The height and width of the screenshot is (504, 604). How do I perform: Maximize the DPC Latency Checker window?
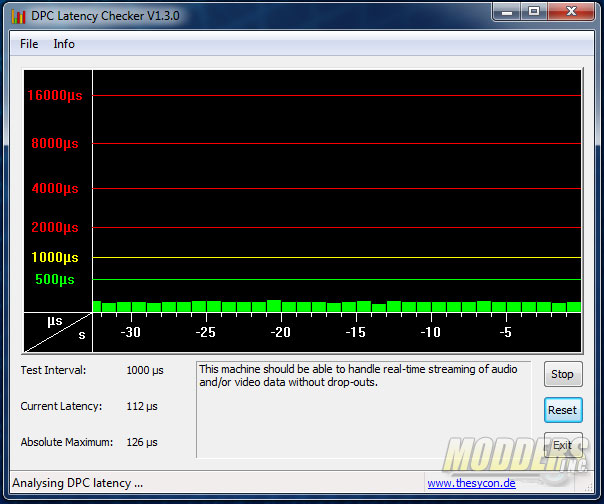(x=534, y=12)
